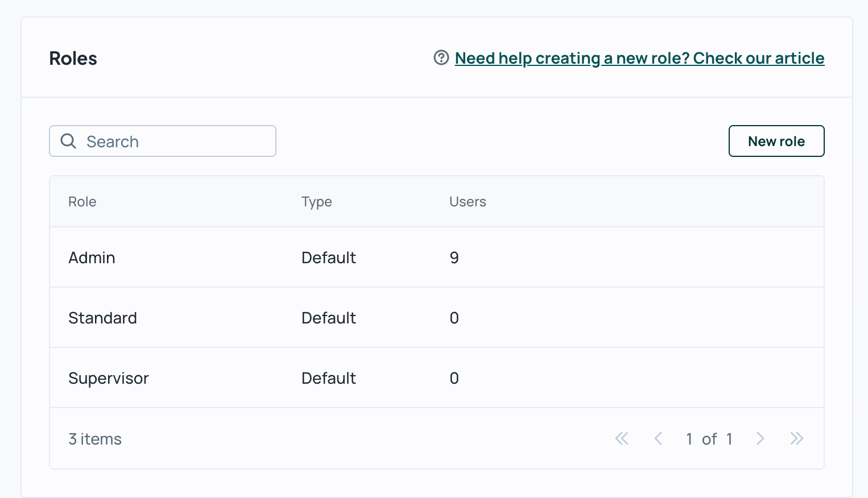Open the Standard role row

103,318
